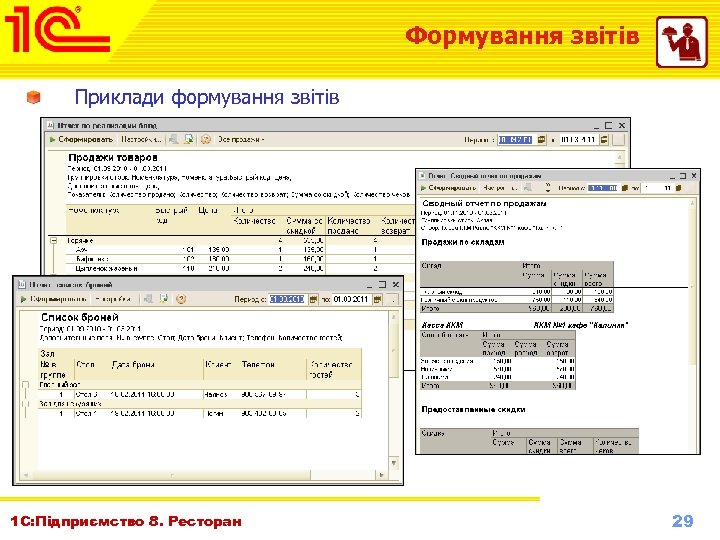Select the Телефон column header
Screen dimensions: 720x540
pos(258,365)
